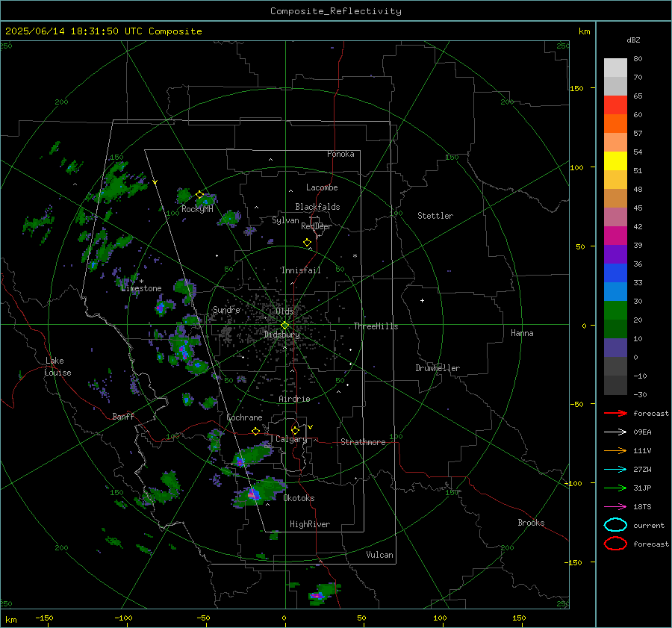Click the cyan current ellipse icon
The height and width of the screenshot is (628, 672).
[x=615, y=525]
